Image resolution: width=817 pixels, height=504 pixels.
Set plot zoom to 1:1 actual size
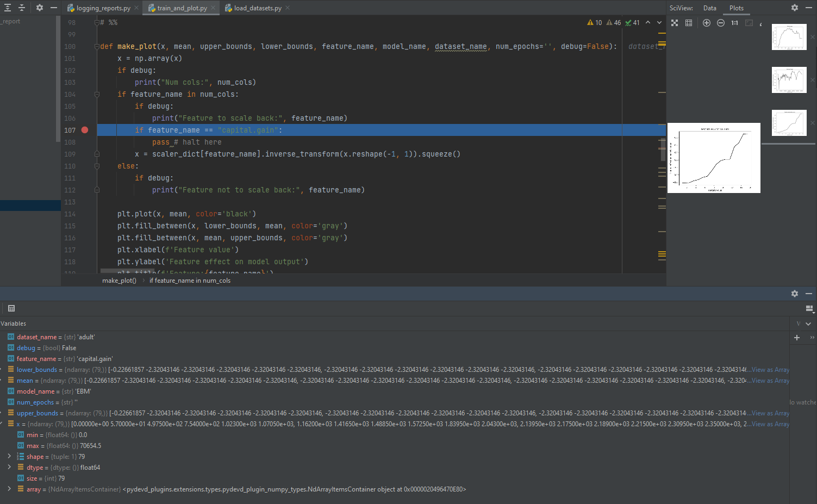tap(735, 23)
